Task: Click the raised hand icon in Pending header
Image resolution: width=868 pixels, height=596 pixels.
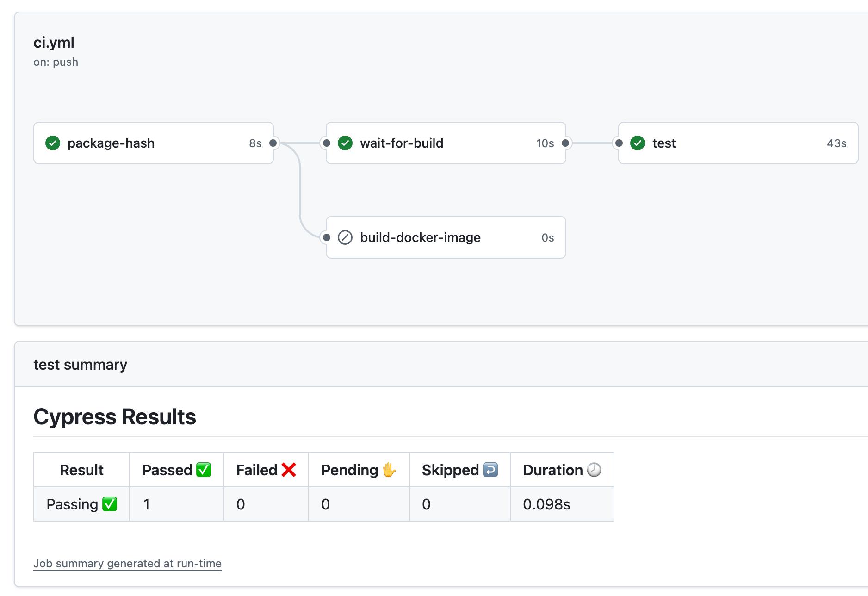Action: (389, 470)
